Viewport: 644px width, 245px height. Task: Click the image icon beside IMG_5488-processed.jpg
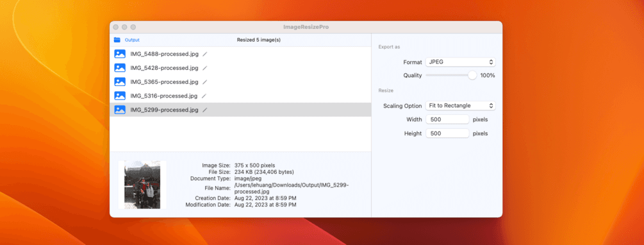pyautogui.click(x=120, y=54)
